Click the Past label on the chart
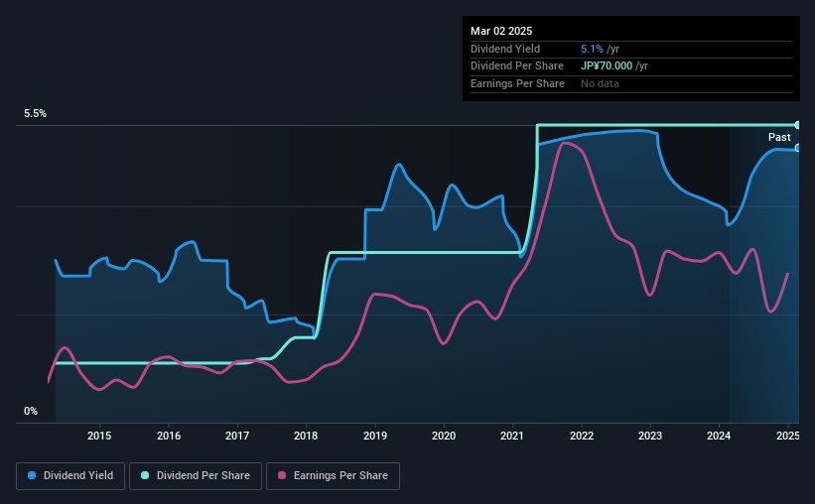 [779, 137]
